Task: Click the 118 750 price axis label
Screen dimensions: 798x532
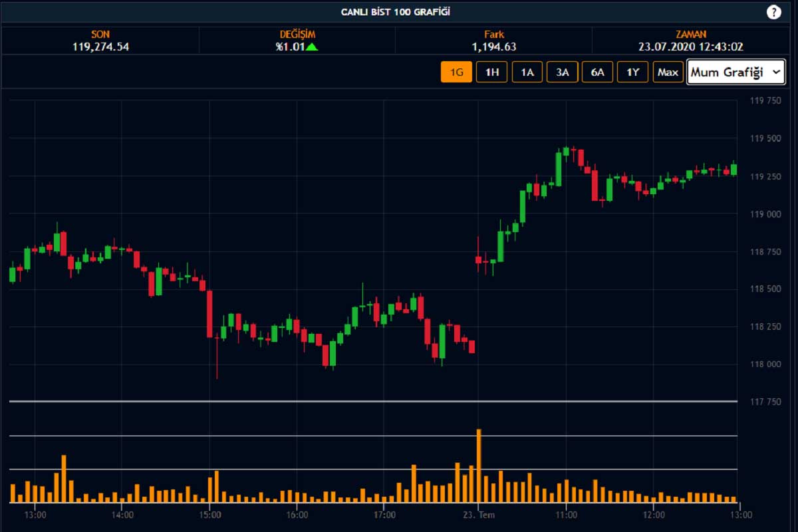Action: (765, 252)
